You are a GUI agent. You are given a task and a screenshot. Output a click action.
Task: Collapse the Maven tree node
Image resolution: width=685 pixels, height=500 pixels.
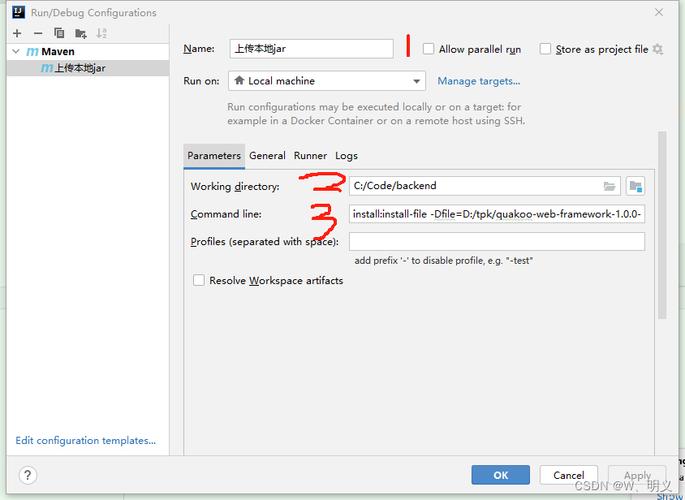(17, 51)
